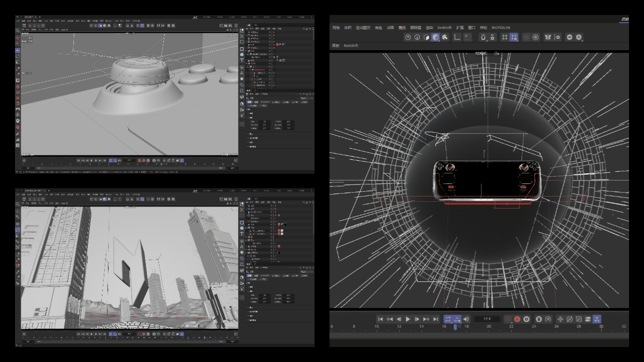This screenshot has height=362, width=644.
Task: Open keyframe settings icon right of Autokey
Action: [527, 319]
